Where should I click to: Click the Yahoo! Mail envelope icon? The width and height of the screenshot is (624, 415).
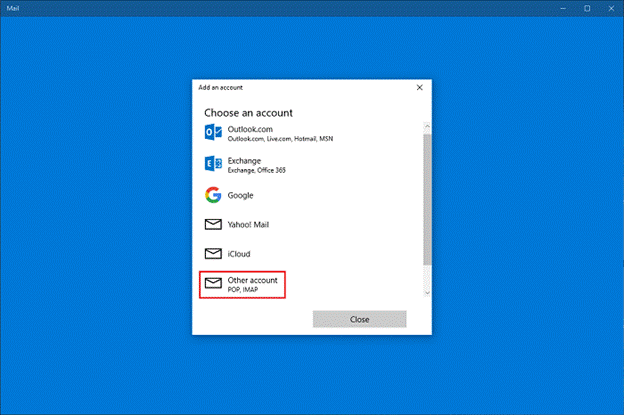point(213,225)
